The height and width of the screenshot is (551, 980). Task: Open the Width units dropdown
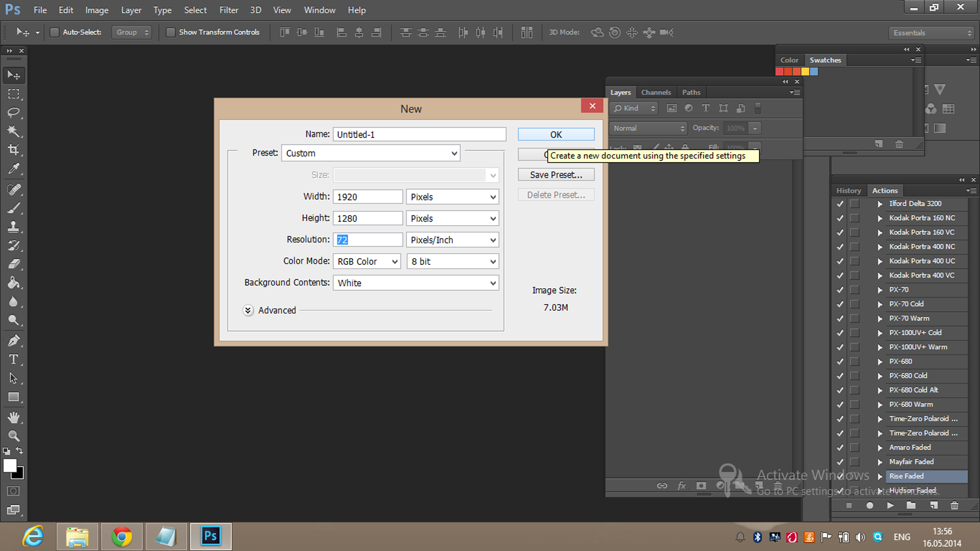452,197
